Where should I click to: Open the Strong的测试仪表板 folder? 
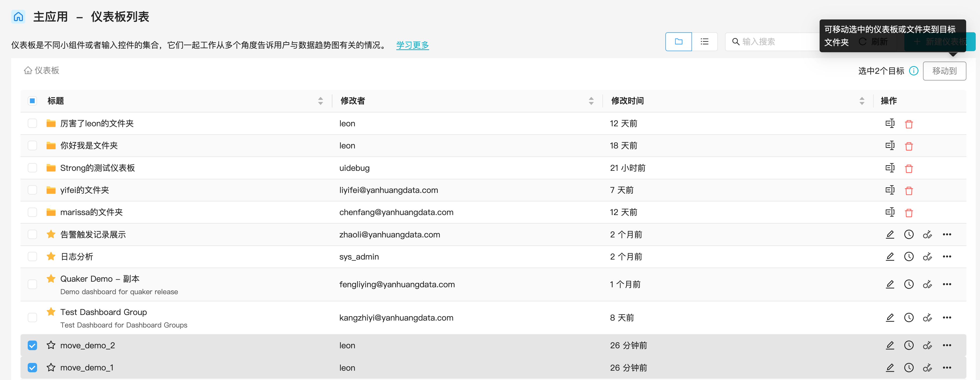98,168
